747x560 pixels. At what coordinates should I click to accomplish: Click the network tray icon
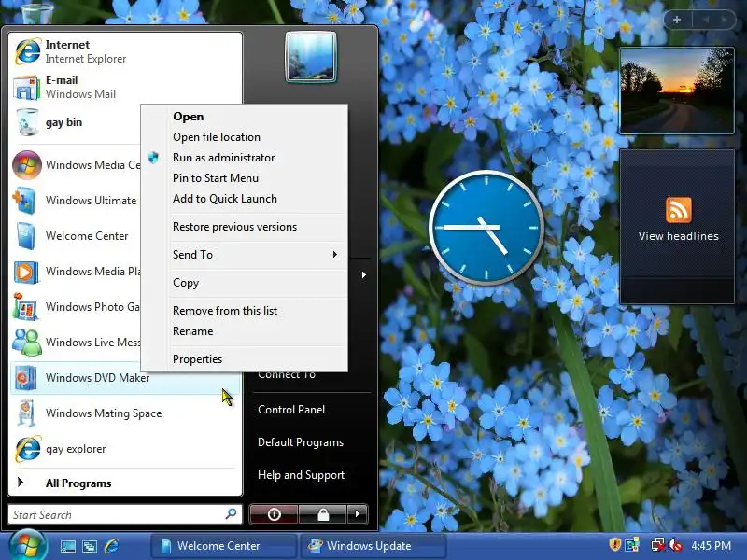tap(658, 545)
